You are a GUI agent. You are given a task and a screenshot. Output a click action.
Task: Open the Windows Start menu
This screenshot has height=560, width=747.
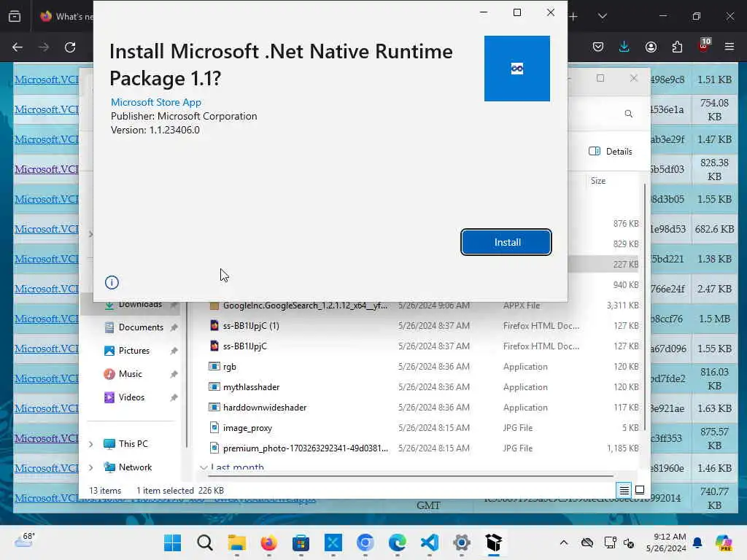tap(172, 542)
